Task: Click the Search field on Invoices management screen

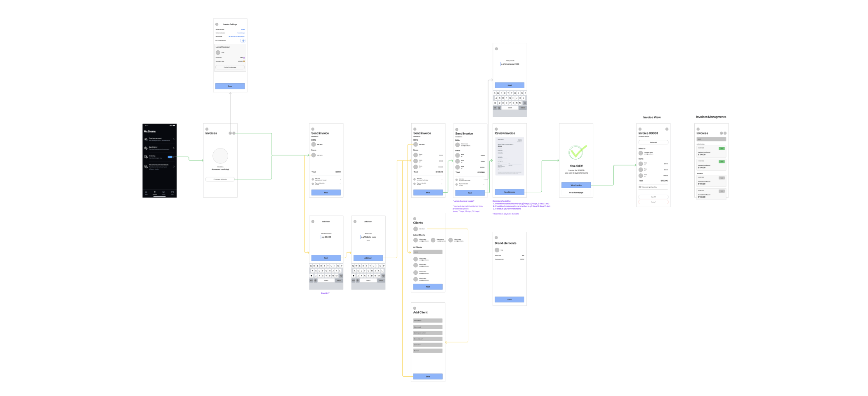Action: click(711, 139)
